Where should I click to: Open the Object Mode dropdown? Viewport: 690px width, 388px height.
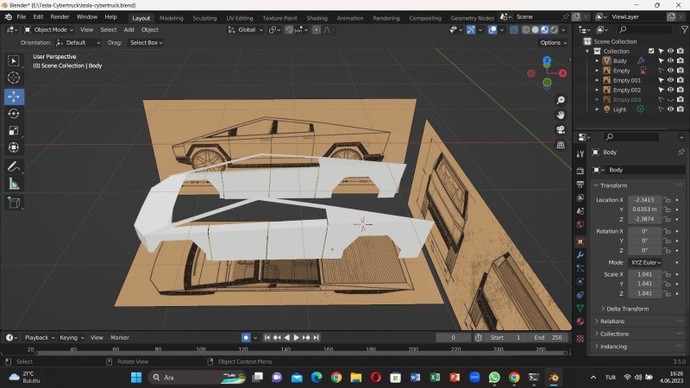[48, 30]
